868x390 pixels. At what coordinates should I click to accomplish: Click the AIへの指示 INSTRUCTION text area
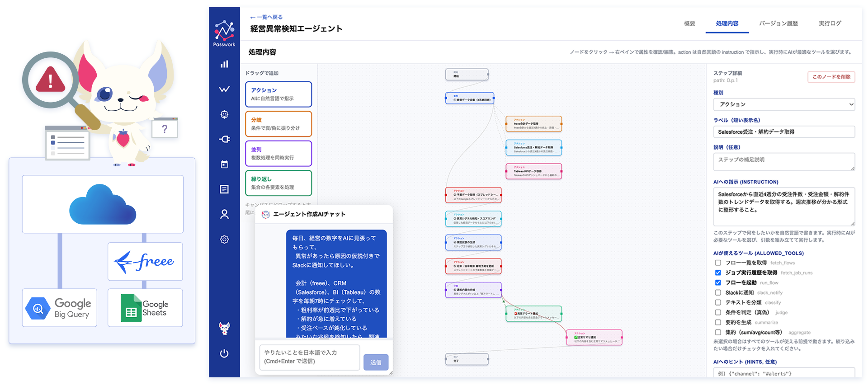[x=784, y=207]
